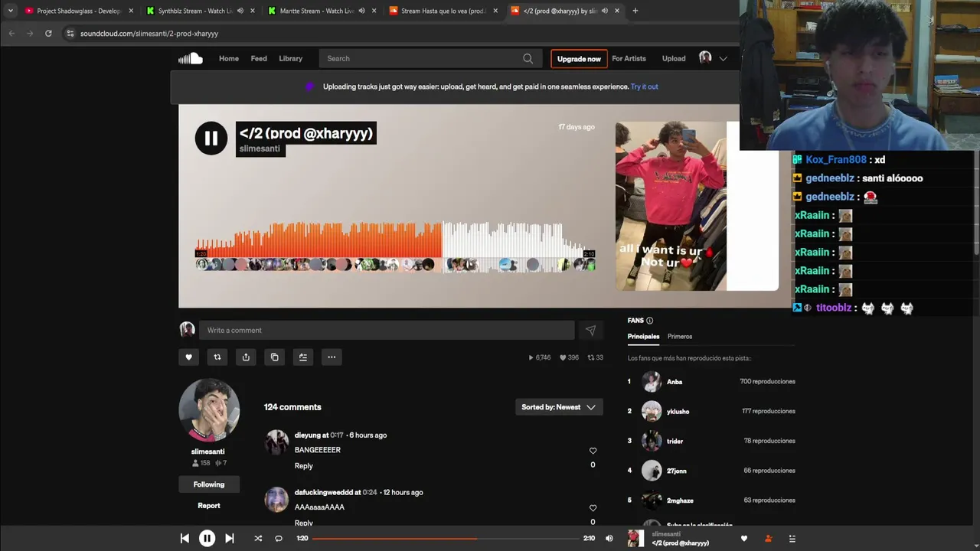Click the Upload link

[674, 58]
